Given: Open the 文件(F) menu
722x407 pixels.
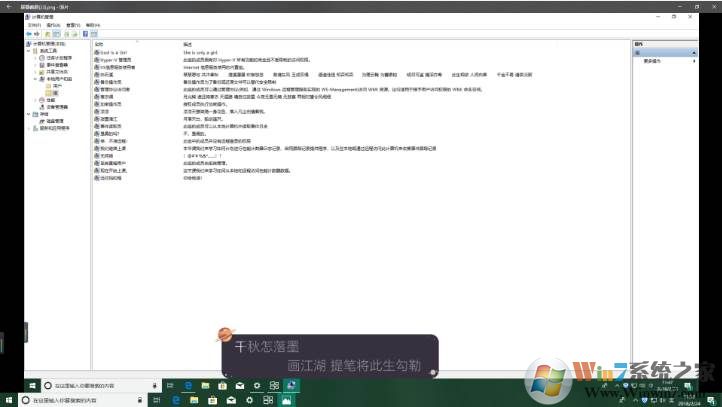Looking at the screenshot, I should [x=34, y=25].
